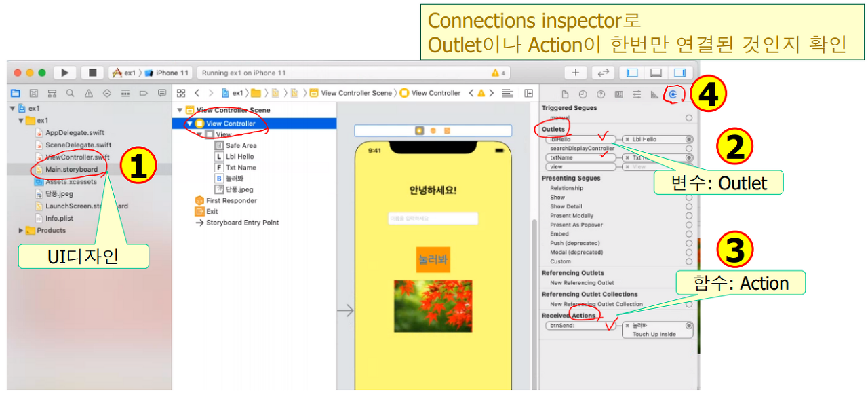Select First Responder in outline
Image resolution: width=868 pixels, height=393 pixels.
coord(231,200)
